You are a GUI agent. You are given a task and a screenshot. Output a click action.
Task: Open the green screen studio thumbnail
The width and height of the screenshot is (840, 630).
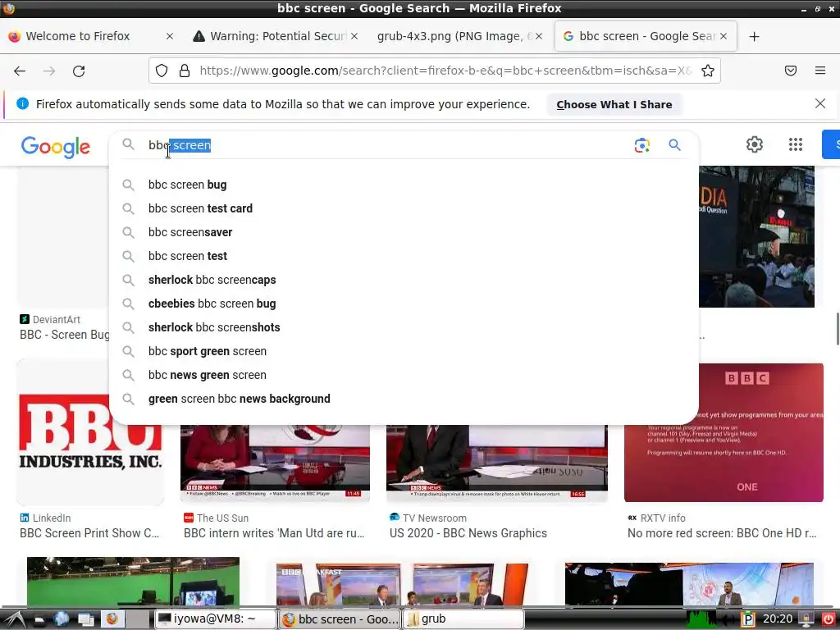click(x=133, y=582)
